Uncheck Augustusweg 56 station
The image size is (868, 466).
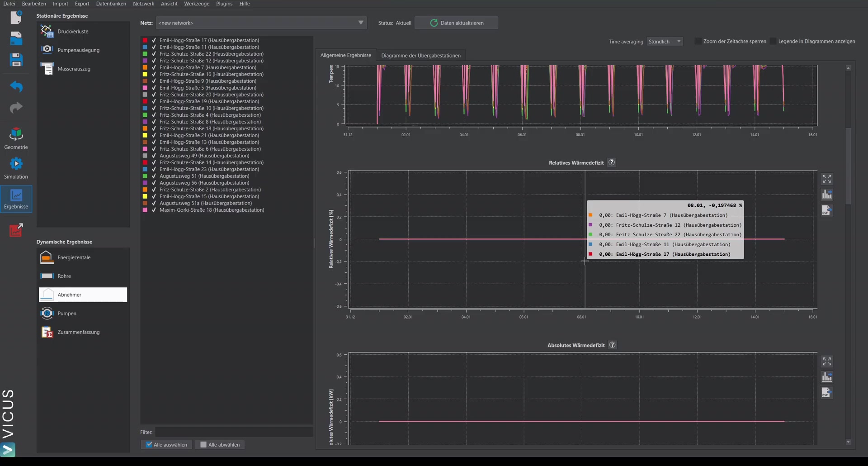(x=154, y=183)
